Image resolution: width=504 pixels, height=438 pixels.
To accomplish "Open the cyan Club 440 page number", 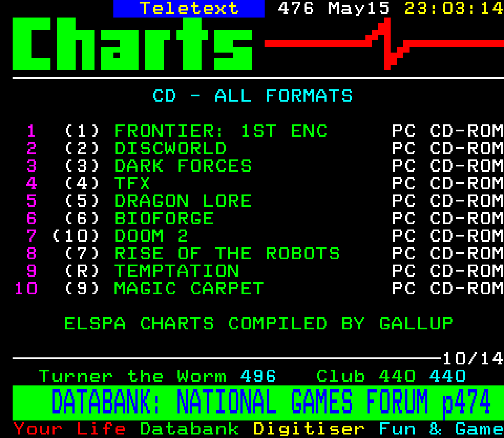I will click(x=447, y=376).
